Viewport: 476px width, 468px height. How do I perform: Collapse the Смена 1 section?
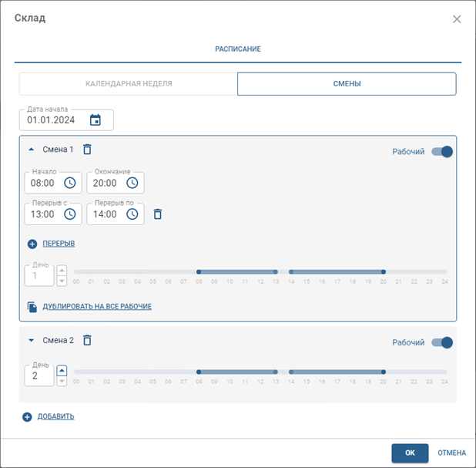coord(32,150)
